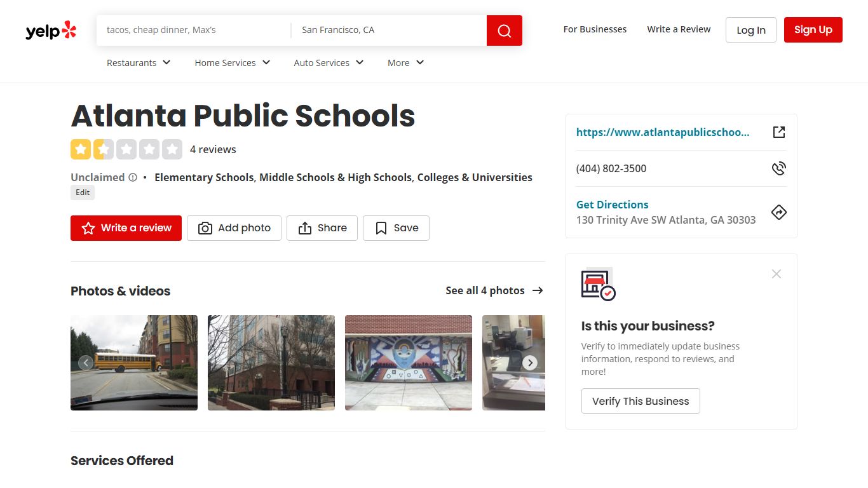Screen dimensions: 868x488
Task: Save this business with Save button
Action: tap(396, 228)
